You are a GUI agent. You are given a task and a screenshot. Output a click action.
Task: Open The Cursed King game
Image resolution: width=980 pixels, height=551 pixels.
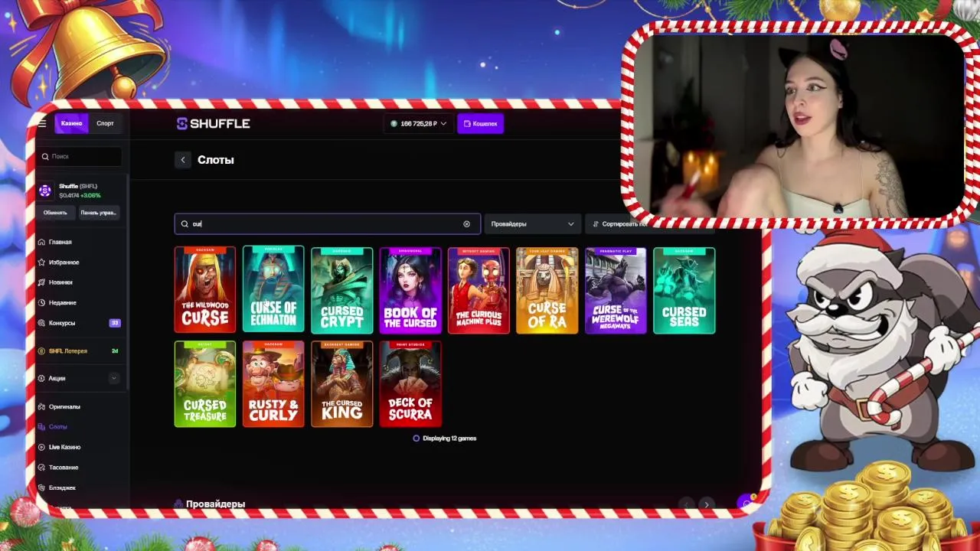[342, 383]
